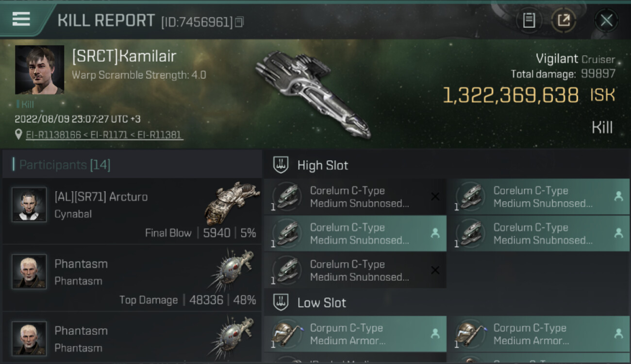Click the map pin location icon
The height and width of the screenshot is (364, 631).
(x=18, y=134)
